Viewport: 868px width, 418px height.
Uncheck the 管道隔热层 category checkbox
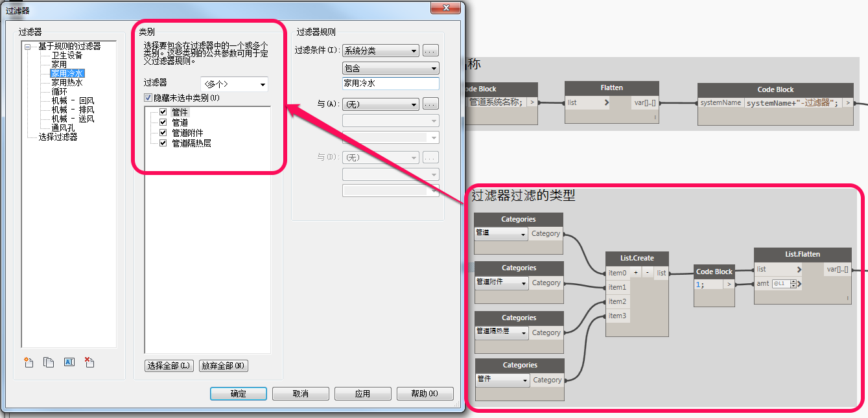click(x=163, y=143)
